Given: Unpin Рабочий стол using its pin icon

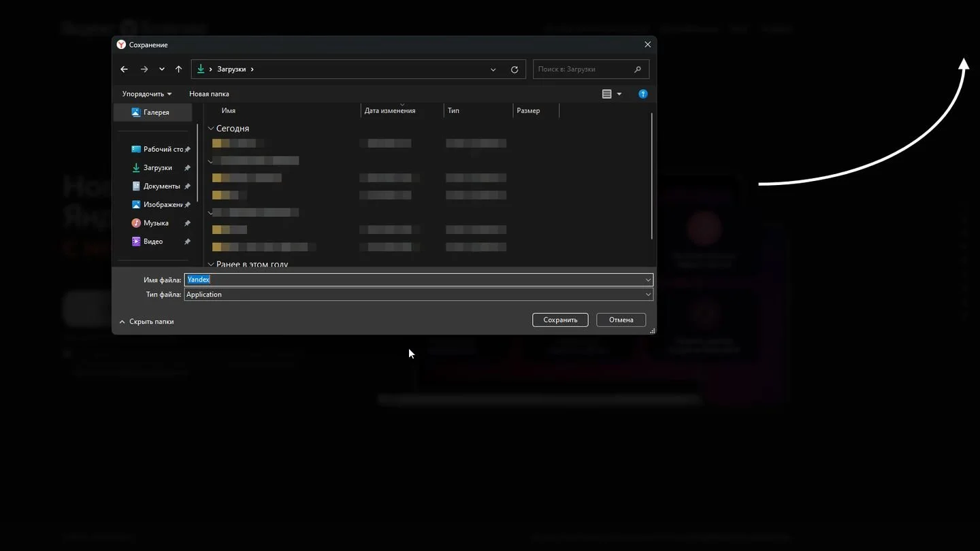Looking at the screenshot, I should click(187, 150).
